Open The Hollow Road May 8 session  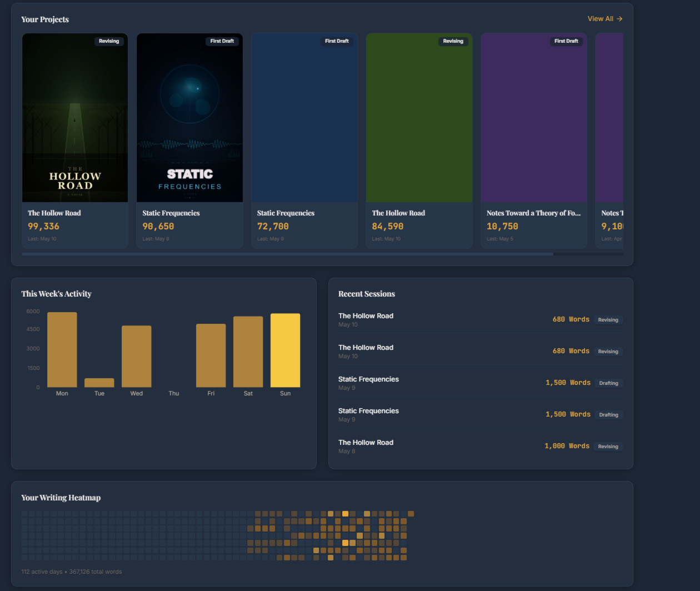(481, 447)
